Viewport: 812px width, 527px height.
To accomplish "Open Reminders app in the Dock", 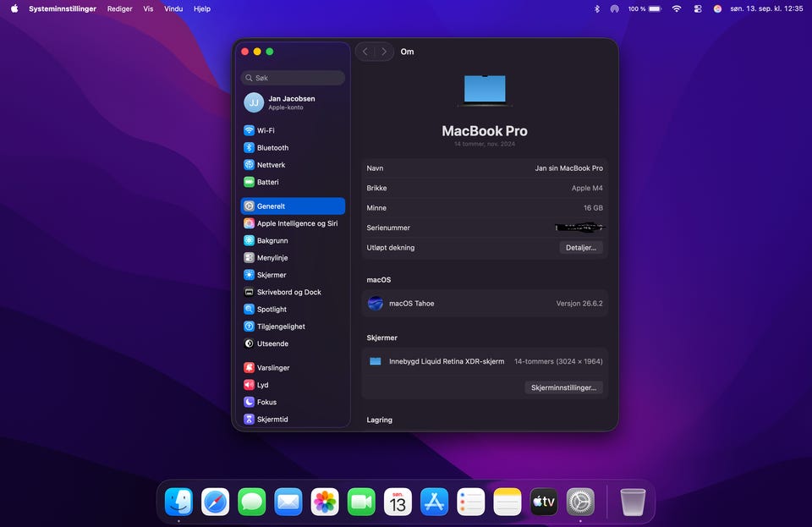I will [x=471, y=502].
